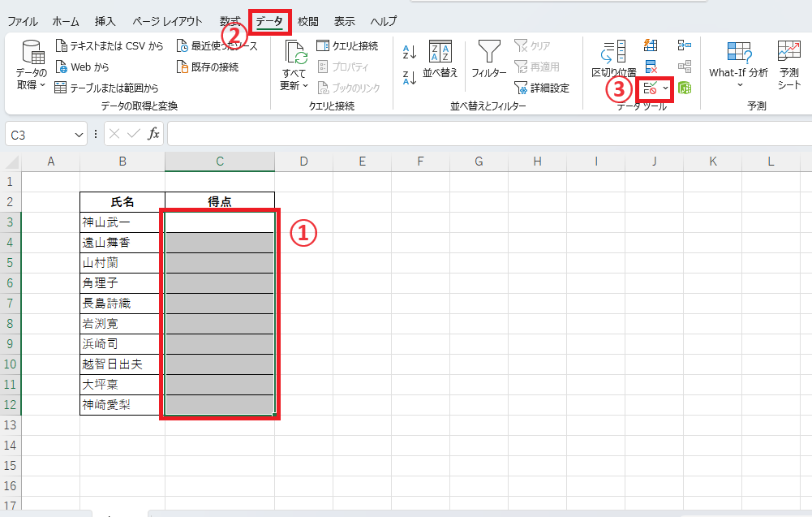The height and width of the screenshot is (517, 812).
Task: Select cell 浜崎司
Action: 122,344
